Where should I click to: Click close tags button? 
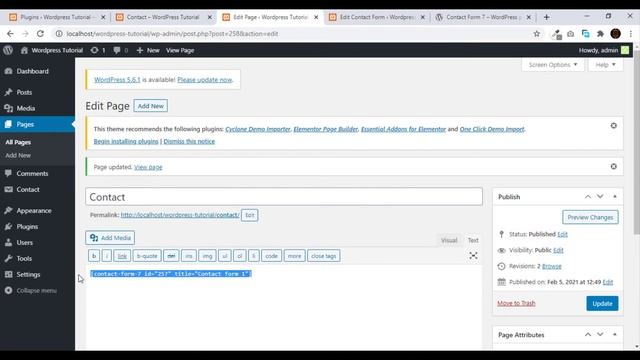[x=324, y=256]
